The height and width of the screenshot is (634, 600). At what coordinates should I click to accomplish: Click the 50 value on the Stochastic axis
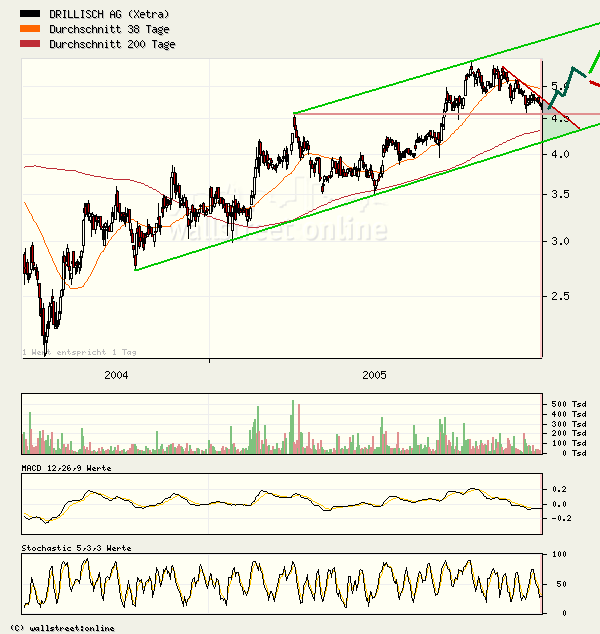561,584
